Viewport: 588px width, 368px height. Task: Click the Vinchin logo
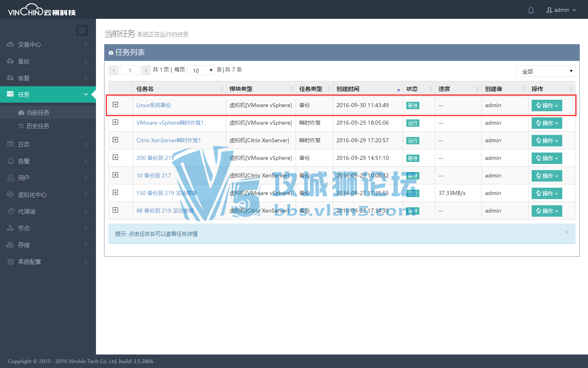coord(42,10)
